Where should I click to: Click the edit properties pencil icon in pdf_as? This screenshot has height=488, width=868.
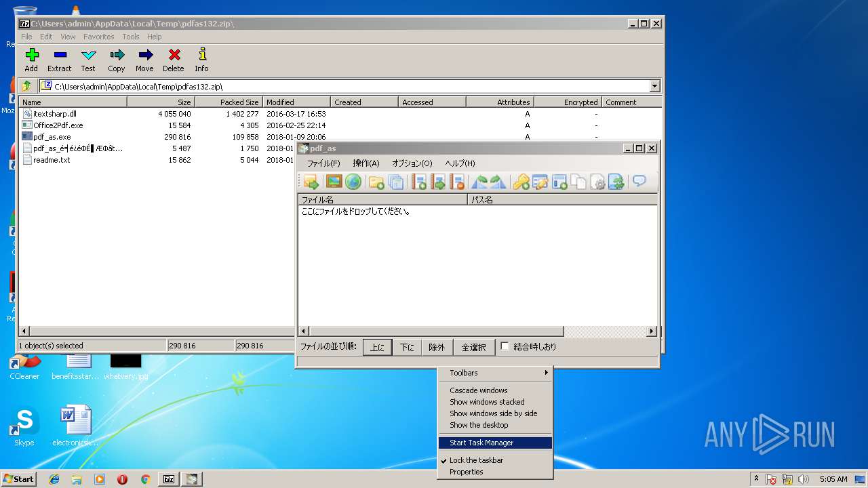(x=540, y=182)
